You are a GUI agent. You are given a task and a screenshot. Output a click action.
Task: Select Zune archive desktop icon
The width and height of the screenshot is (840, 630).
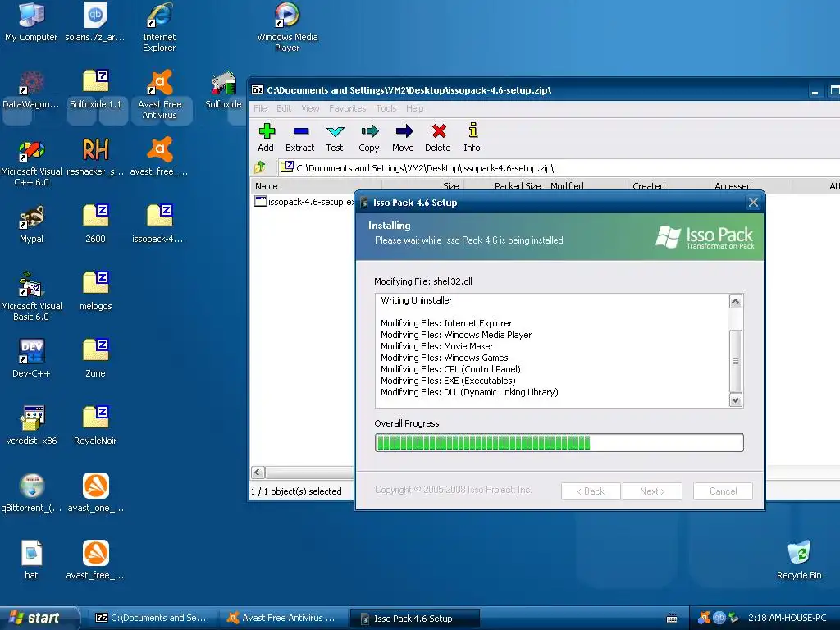[x=95, y=359]
